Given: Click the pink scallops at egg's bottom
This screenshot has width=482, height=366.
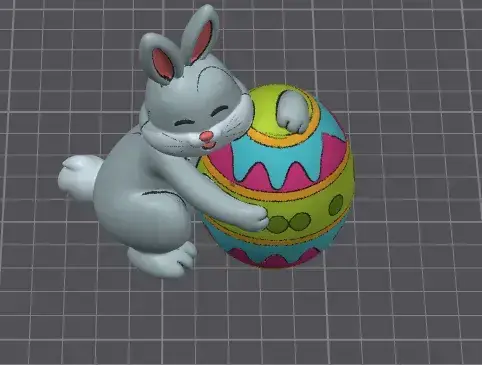Looking at the screenshot, I should pos(273,258).
